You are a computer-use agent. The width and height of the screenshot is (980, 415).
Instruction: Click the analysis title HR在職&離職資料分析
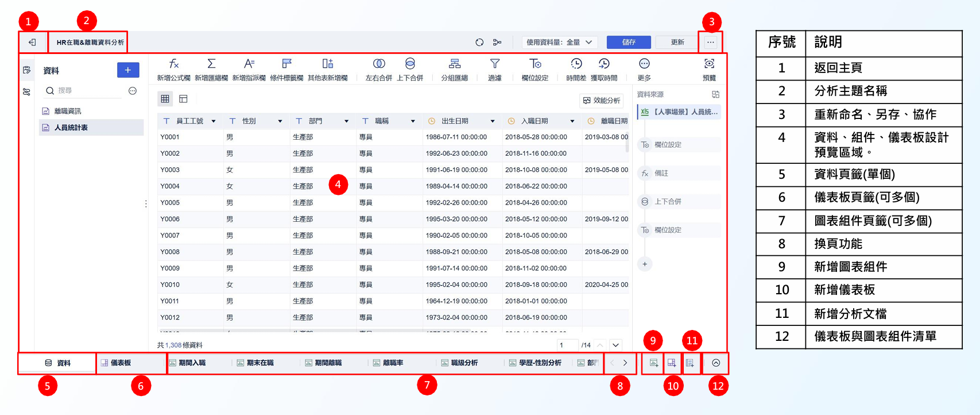(x=90, y=43)
